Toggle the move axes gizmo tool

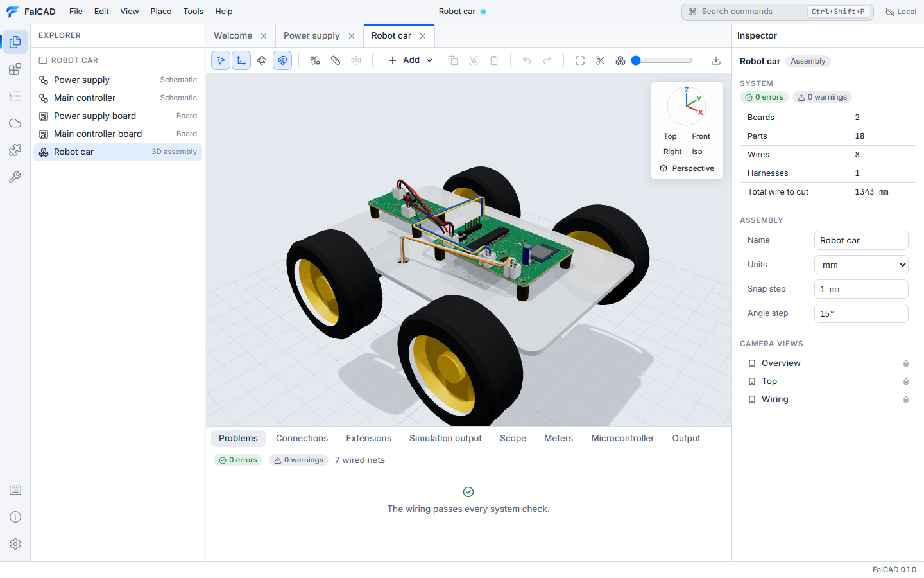241,60
